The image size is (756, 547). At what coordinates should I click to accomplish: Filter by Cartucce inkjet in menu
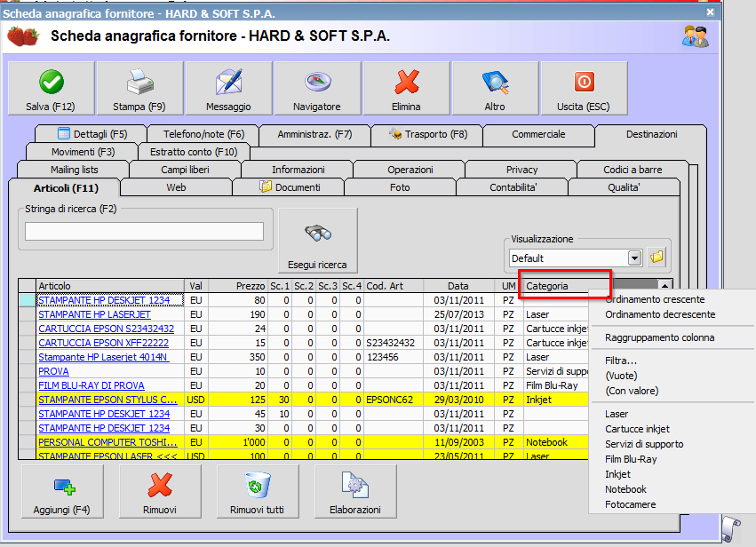click(x=637, y=429)
